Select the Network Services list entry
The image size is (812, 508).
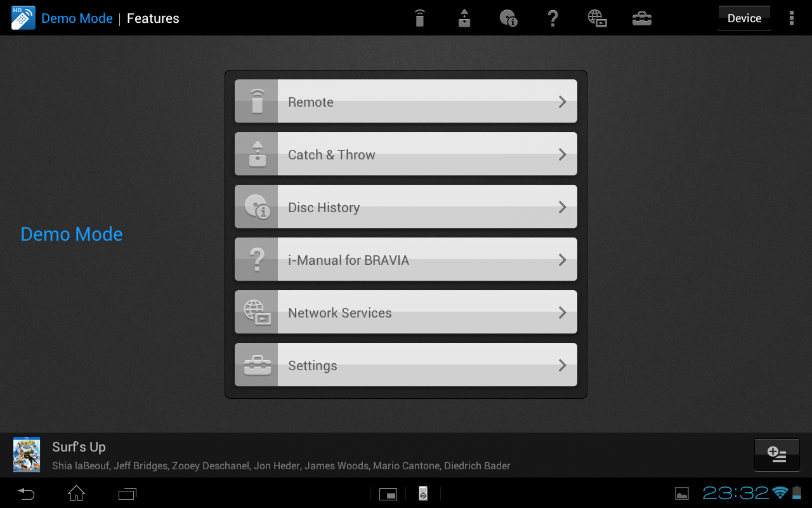[x=406, y=312]
